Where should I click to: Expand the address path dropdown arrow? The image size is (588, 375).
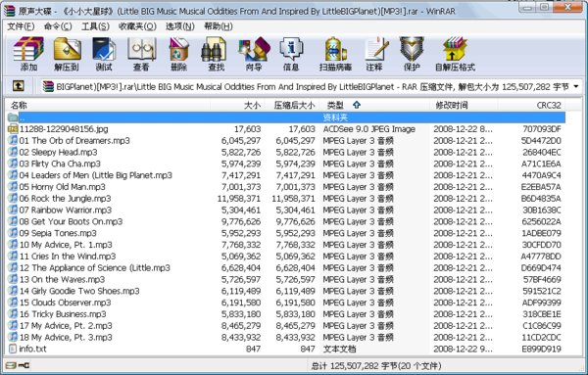[x=576, y=86]
